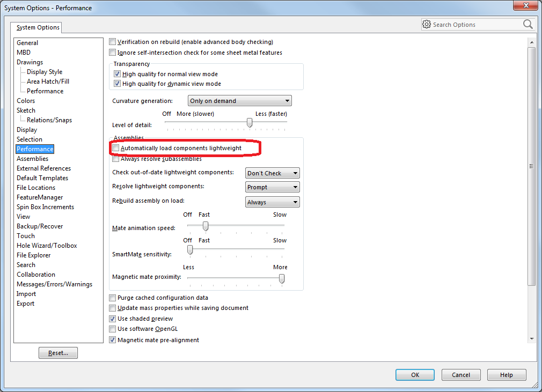This screenshot has height=392, width=542.
Task: Expand Rebuild assembly on load dropdown
Action: (272, 202)
